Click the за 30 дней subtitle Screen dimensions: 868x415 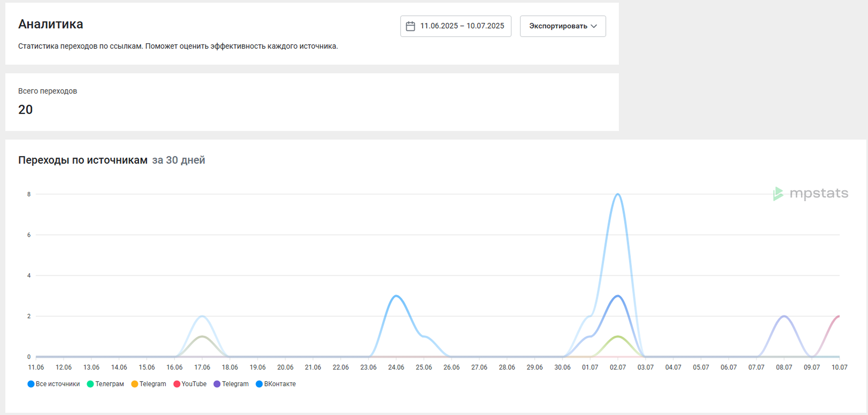click(x=179, y=160)
